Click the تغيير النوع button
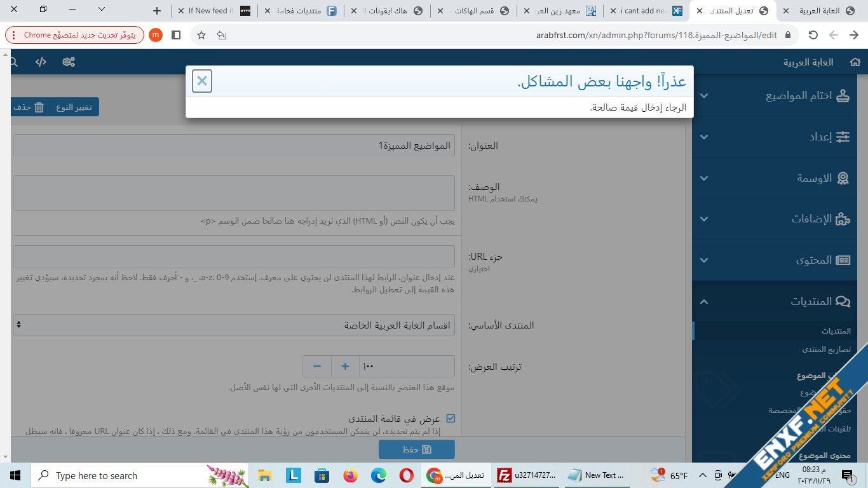This screenshot has width=868, height=488. 75,107
